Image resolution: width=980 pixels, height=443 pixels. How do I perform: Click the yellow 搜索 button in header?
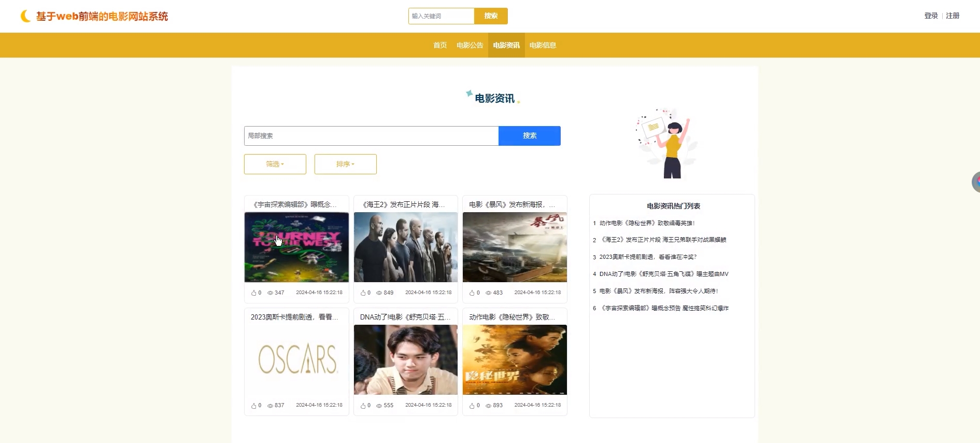point(491,16)
